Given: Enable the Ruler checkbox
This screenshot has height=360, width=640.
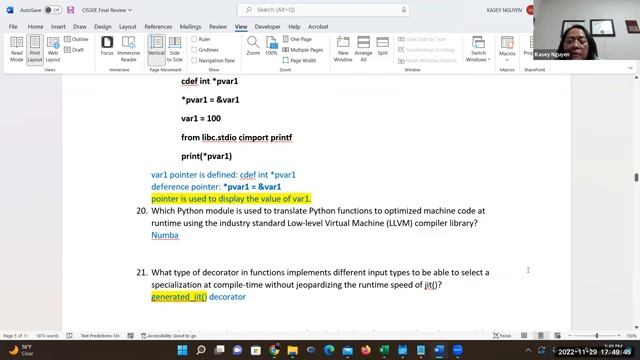Looking at the screenshot, I should coord(194,39).
